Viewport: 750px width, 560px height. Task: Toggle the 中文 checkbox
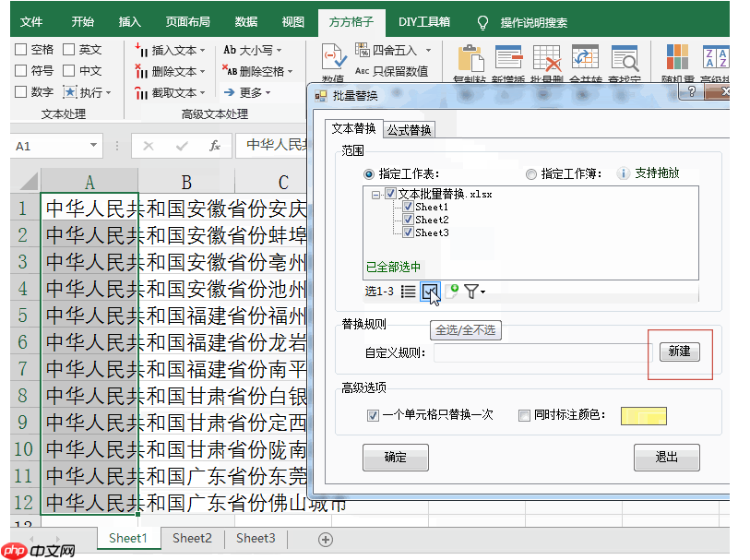pyautogui.click(x=69, y=71)
